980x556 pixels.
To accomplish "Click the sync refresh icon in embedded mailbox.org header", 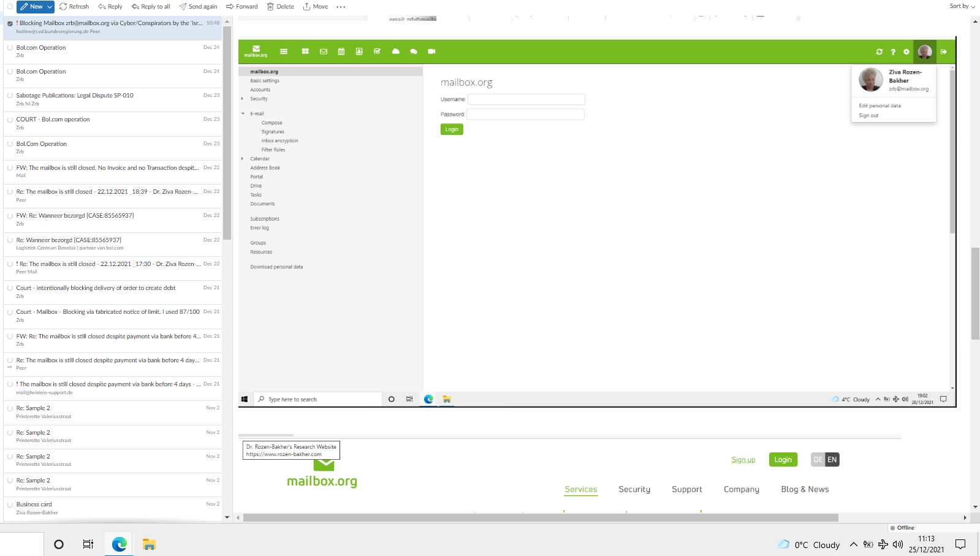I will [879, 52].
